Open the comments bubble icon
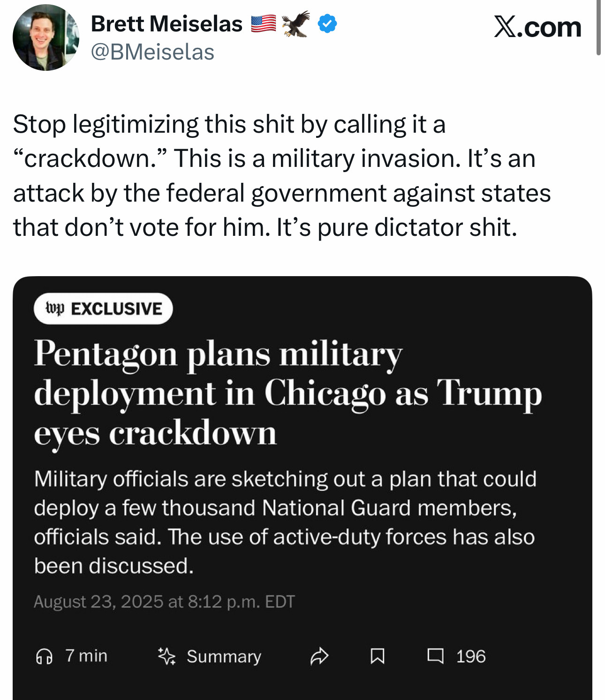 435,656
